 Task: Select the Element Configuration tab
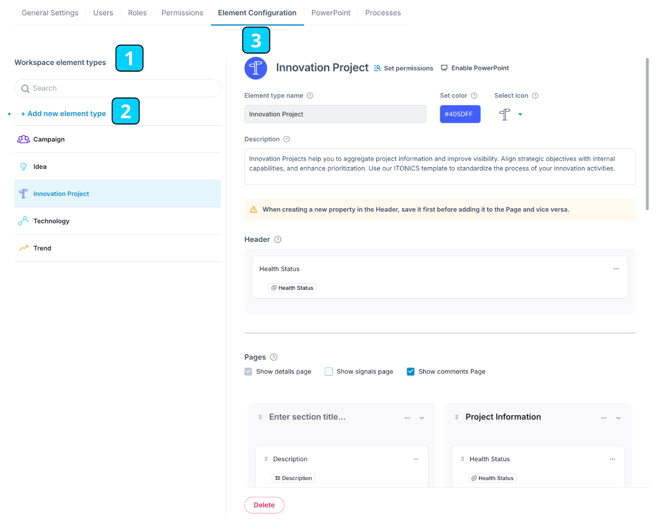coord(257,13)
